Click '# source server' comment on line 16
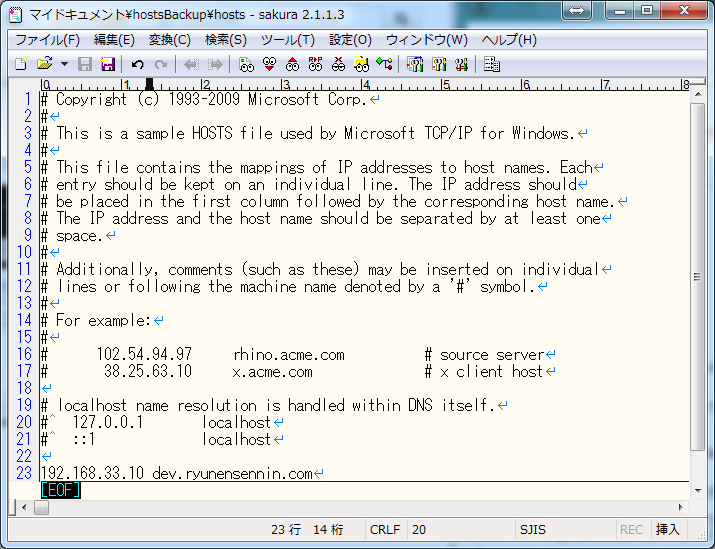Image resolution: width=715 pixels, height=549 pixels. [x=485, y=355]
